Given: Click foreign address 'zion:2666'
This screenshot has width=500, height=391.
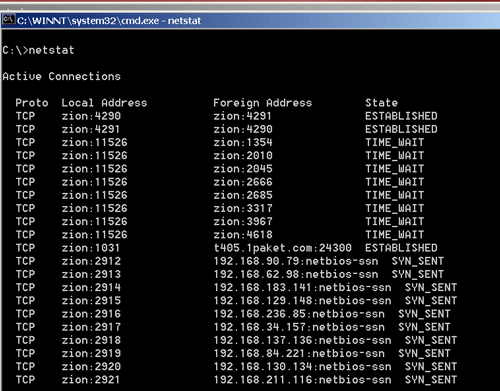Looking at the screenshot, I should 243,182.
